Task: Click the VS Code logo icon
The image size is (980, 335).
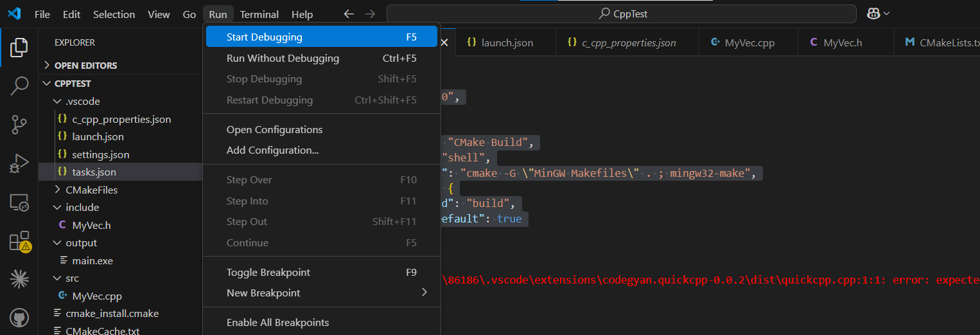Action: tap(15, 14)
